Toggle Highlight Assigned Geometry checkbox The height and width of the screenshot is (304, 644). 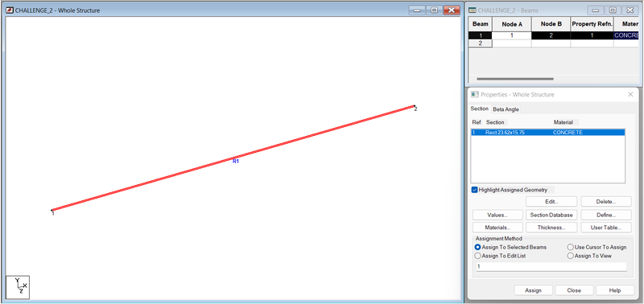pyautogui.click(x=475, y=190)
